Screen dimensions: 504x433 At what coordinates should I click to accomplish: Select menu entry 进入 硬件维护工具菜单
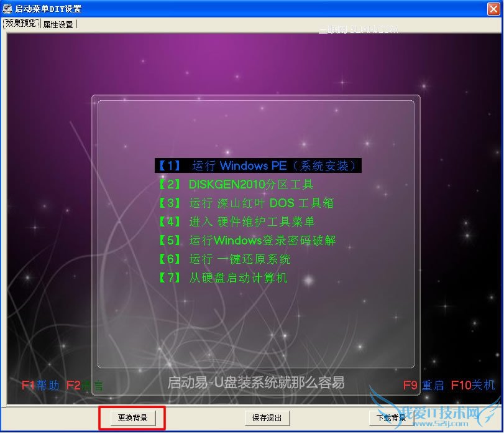point(237,221)
